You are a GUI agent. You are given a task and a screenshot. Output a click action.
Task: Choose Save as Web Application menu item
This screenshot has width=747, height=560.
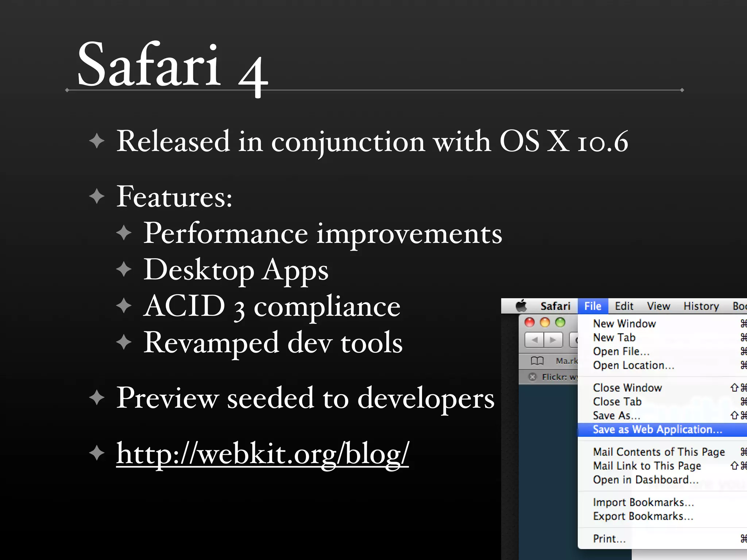tap(657, 429)
